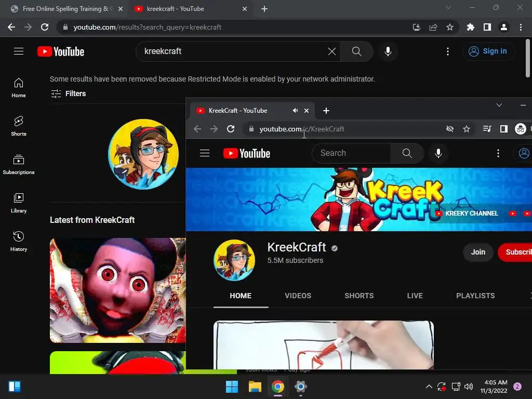This screenshot has width=532, height=399.
Task: Click the YouTube logo in the front window
Action: [247, 153]
